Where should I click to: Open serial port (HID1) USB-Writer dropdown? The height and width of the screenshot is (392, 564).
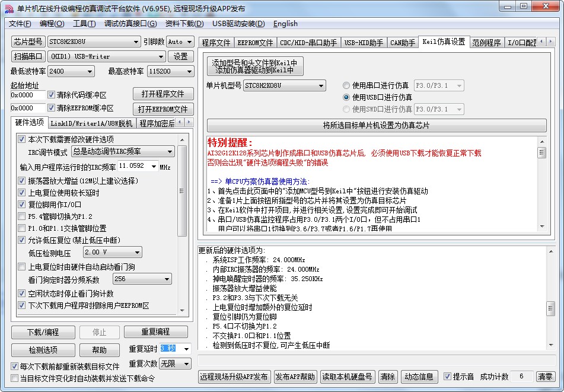(107, 56)
